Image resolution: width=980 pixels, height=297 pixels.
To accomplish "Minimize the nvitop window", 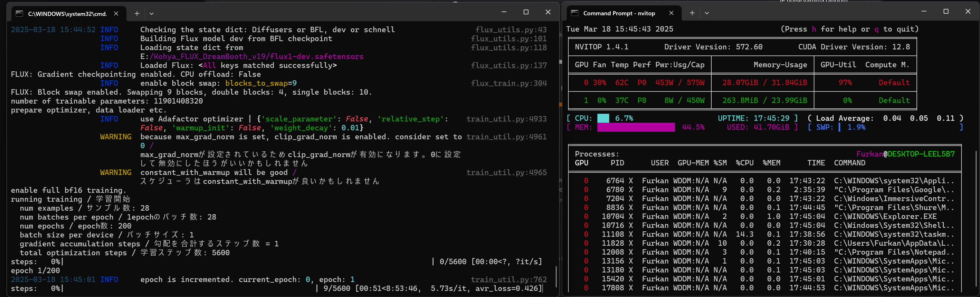I will [x=924, y=11].
